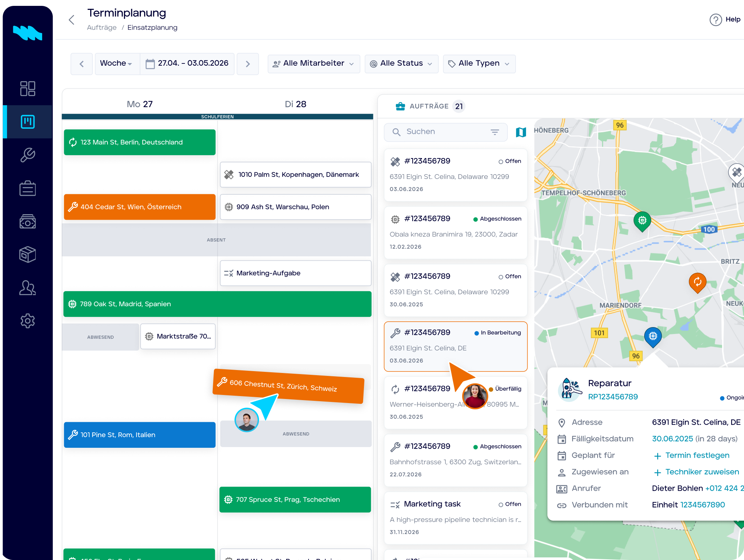Screen dimensions: 744x560
Task: Open the cash payments icon in sidebar
Action: [28, 222]
